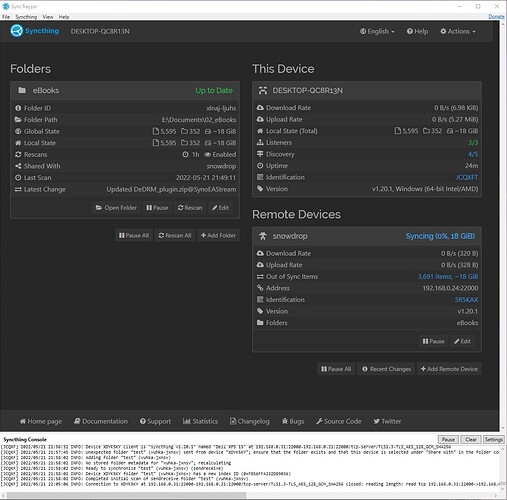Rescan the eBooks folder
Screen dimensions: 507x500
[190, 208]
